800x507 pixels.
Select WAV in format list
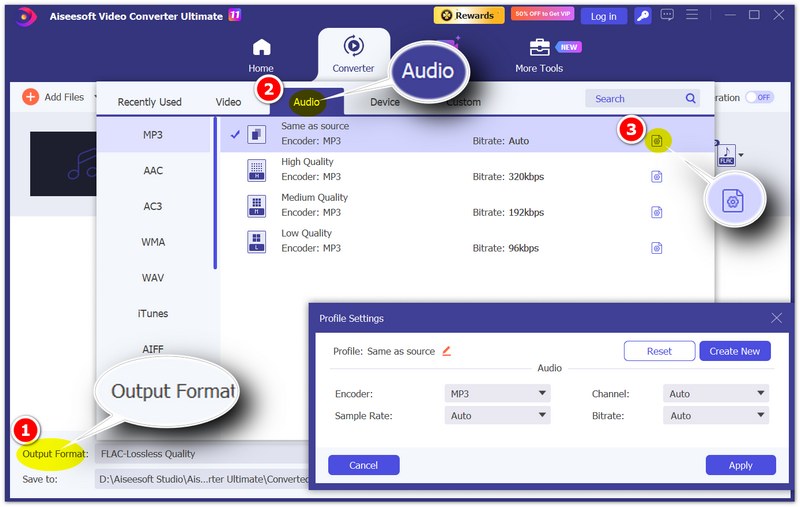[x=153, y=277]
